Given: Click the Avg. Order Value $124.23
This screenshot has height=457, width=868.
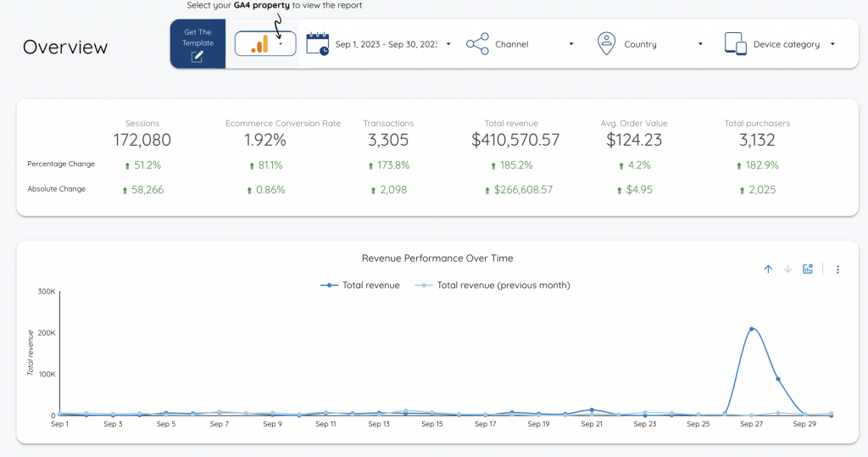Looking at the screenshot, I should pyautogui.click(x=634, y=140).
